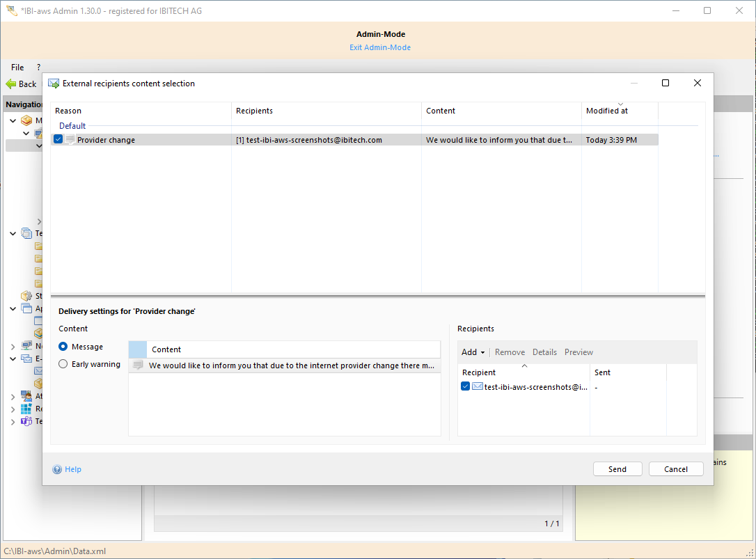756x559 pixels.
Task: Uncheck the Provider change reason checkbox
Action: 58,140
